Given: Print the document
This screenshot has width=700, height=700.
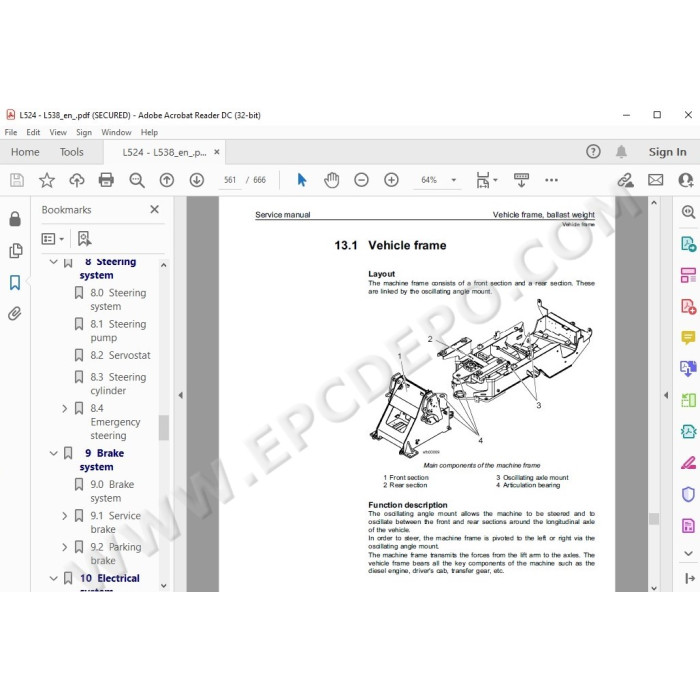Looking at the screenshot, I should [x=106, y=180].
